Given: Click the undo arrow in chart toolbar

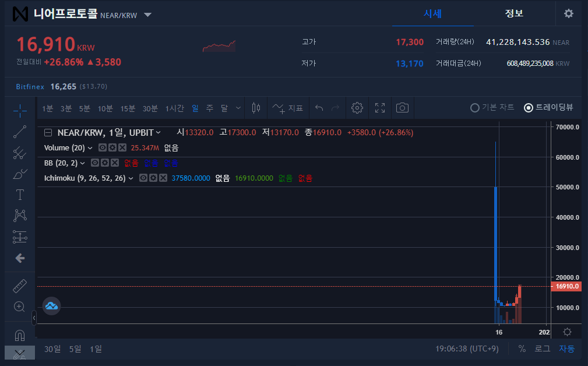Looking at the screenshot, I should point(319,108).
